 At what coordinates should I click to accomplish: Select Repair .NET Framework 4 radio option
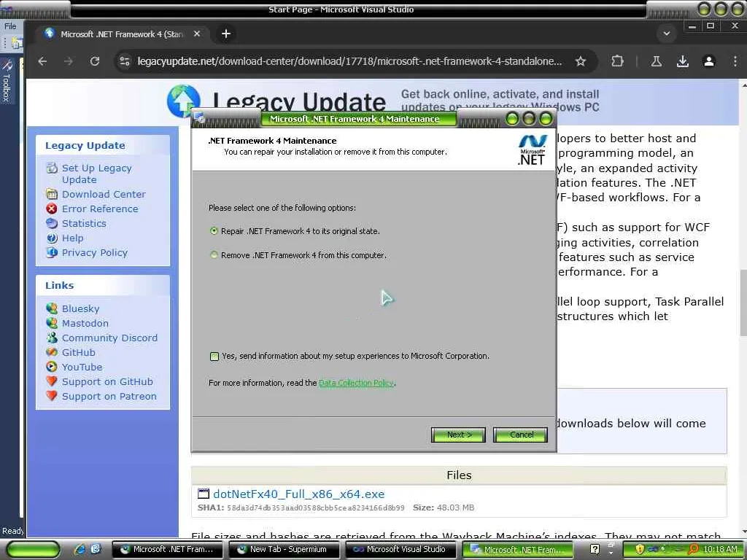[214, 231]
